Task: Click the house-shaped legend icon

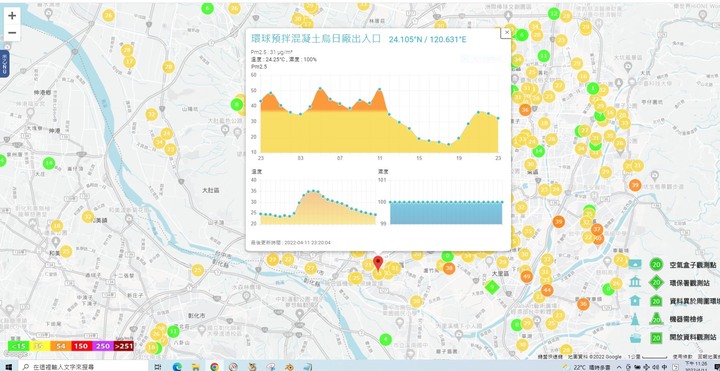Action: [x=635, y=301]
